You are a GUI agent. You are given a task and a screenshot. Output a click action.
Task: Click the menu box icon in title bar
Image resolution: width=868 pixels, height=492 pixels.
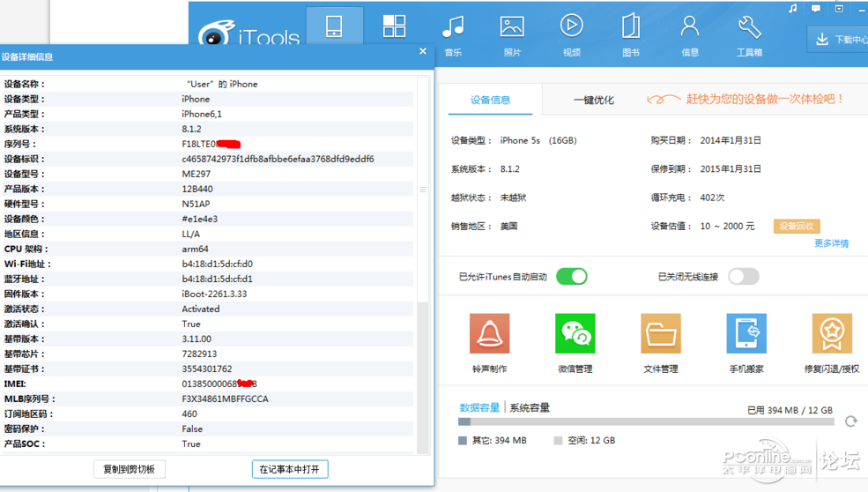click(839, 8)
